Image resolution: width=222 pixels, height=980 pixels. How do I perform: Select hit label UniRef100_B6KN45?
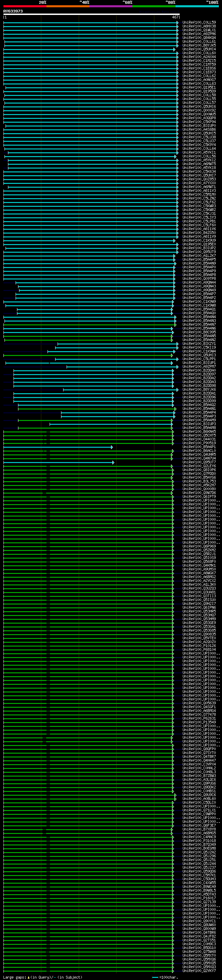click(x=199, y=432)
